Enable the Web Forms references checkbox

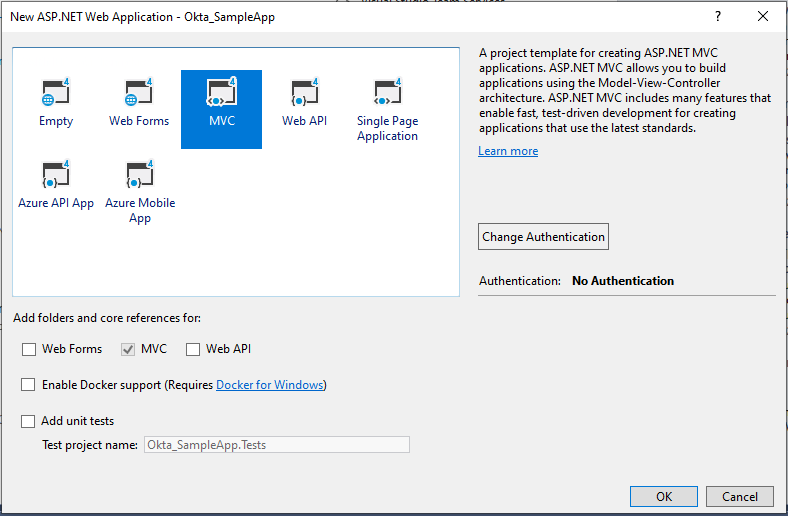coord(28,349)
